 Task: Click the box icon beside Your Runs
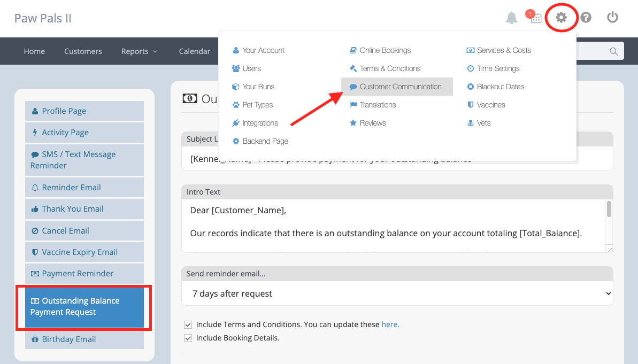tap(236, 87)
